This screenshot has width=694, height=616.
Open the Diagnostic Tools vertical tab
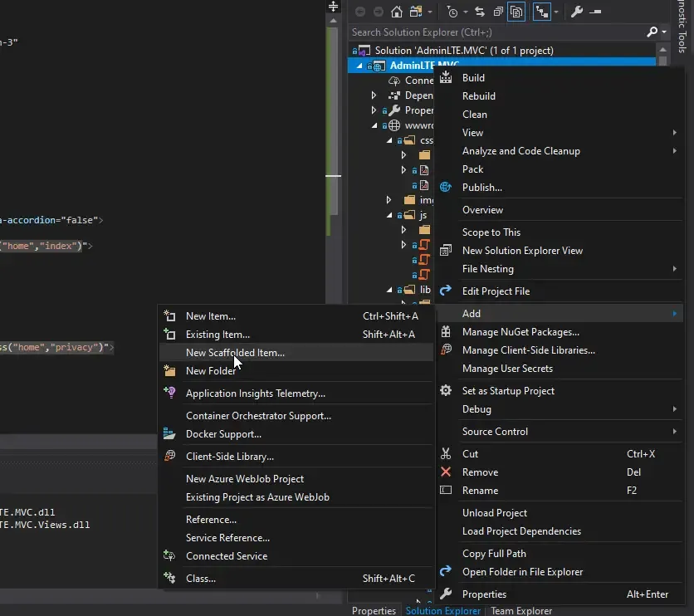point(683,25)
